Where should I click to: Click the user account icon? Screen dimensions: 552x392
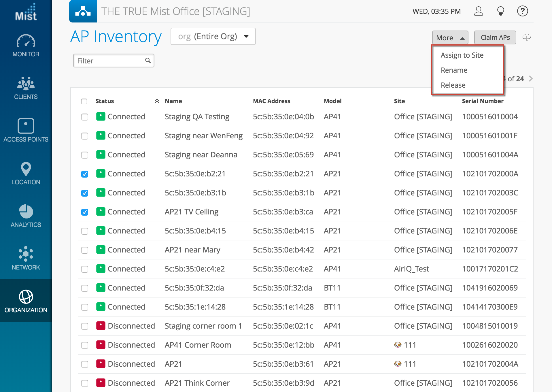(478, 11)
